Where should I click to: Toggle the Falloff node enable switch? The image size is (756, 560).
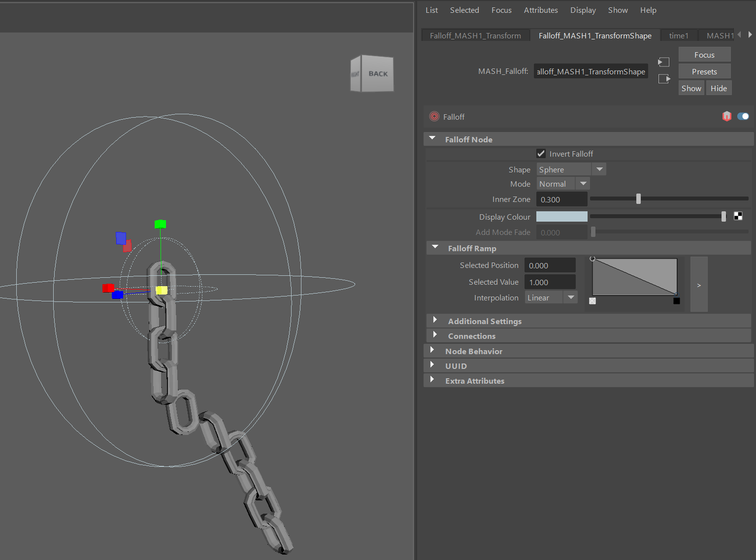[743, 116]
